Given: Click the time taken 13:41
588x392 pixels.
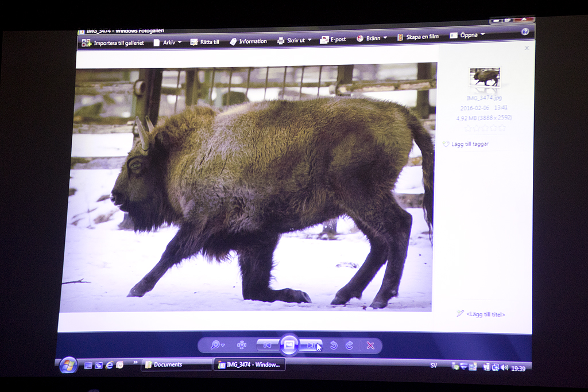Looking at the screenshot, I should pos(501,107).
